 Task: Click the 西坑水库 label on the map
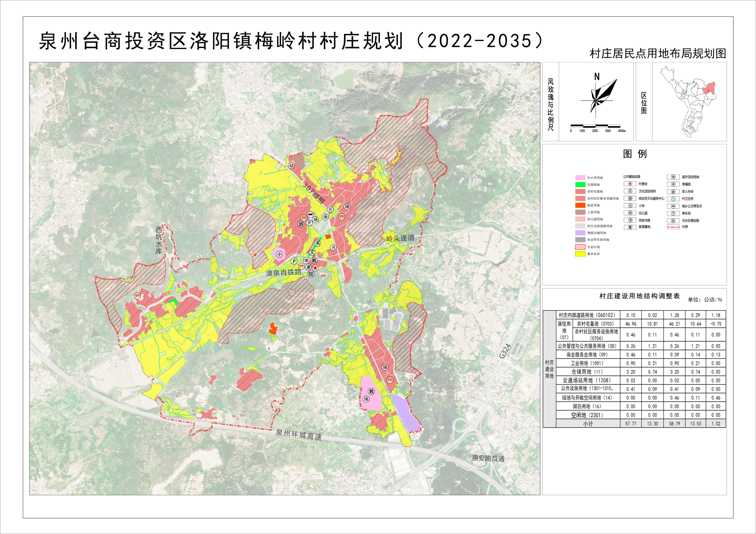coord(159,240)
